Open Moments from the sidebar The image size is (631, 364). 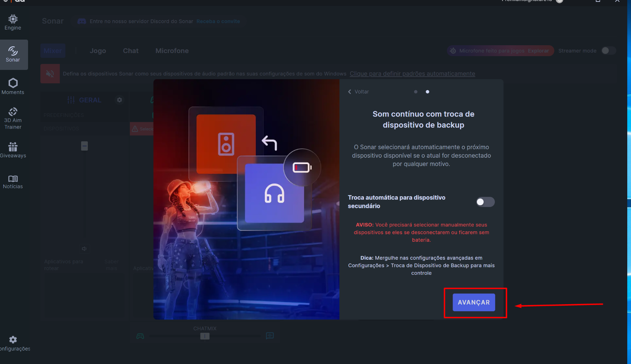click(13, 86)
